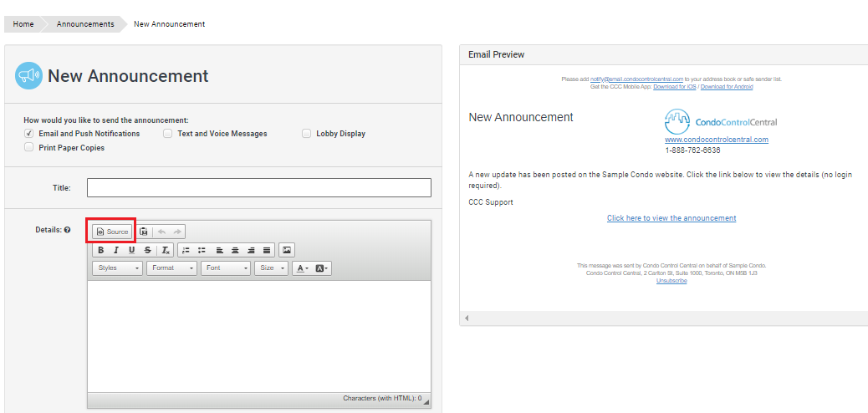This screenshot has width=868, height=413.
Task: Insert a numbered list
Action: pos(186,250)
